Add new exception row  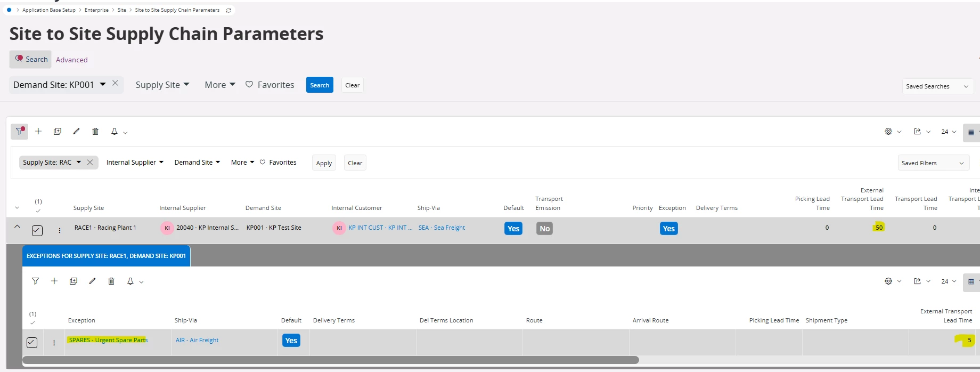point(54,281)
